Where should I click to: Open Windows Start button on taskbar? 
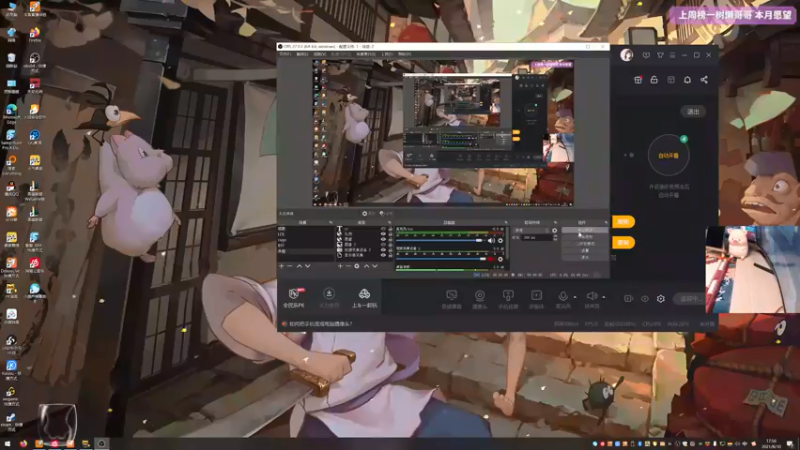(x=7, y=443)
